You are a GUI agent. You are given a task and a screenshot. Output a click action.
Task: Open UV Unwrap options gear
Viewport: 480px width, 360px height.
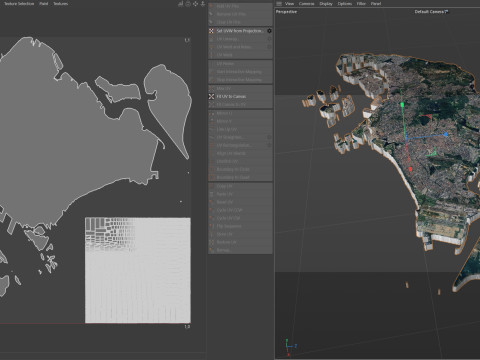coord(269,39)
